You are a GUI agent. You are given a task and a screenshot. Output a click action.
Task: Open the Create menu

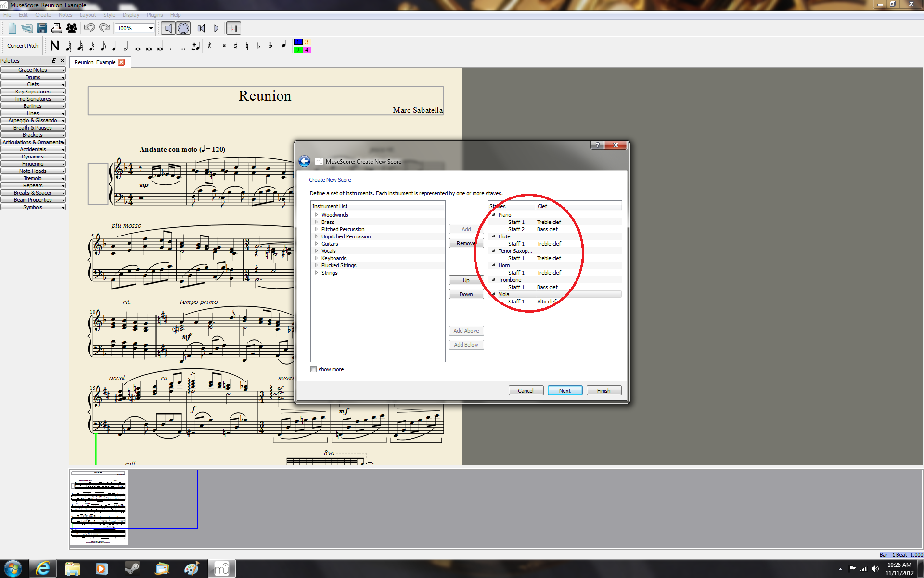[43, 15]
